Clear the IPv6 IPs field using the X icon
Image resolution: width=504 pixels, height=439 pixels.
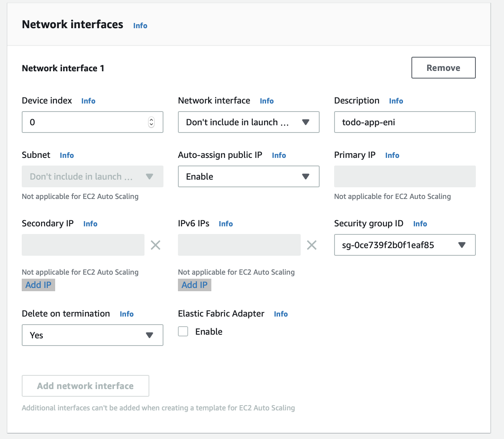pyautogui.click(x=312, y=245)
